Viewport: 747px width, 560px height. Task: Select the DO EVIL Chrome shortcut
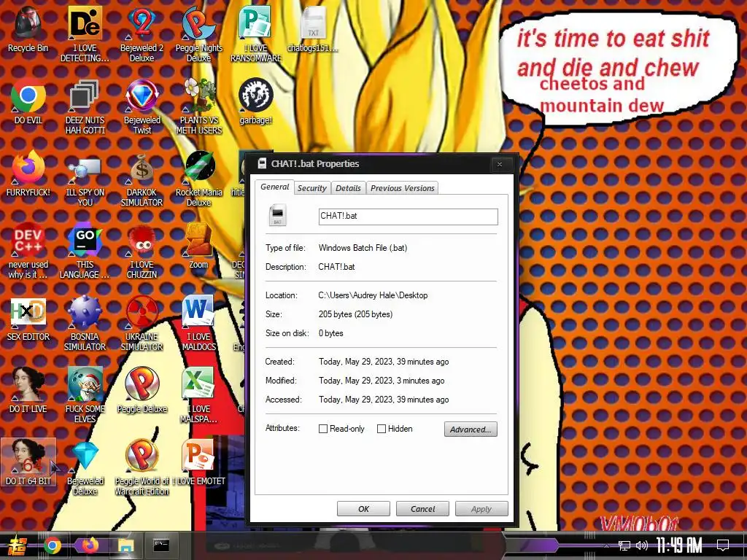pos(28,101)
